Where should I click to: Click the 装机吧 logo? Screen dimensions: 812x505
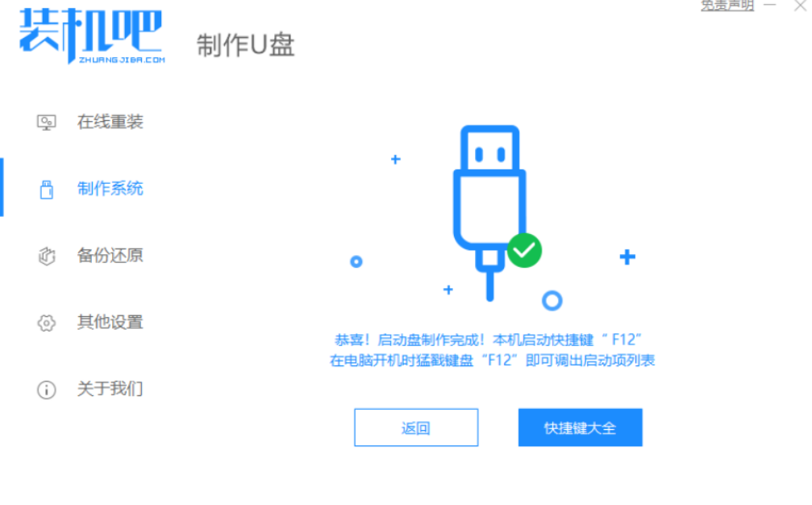pyautogui.click(x=92, y=35)
